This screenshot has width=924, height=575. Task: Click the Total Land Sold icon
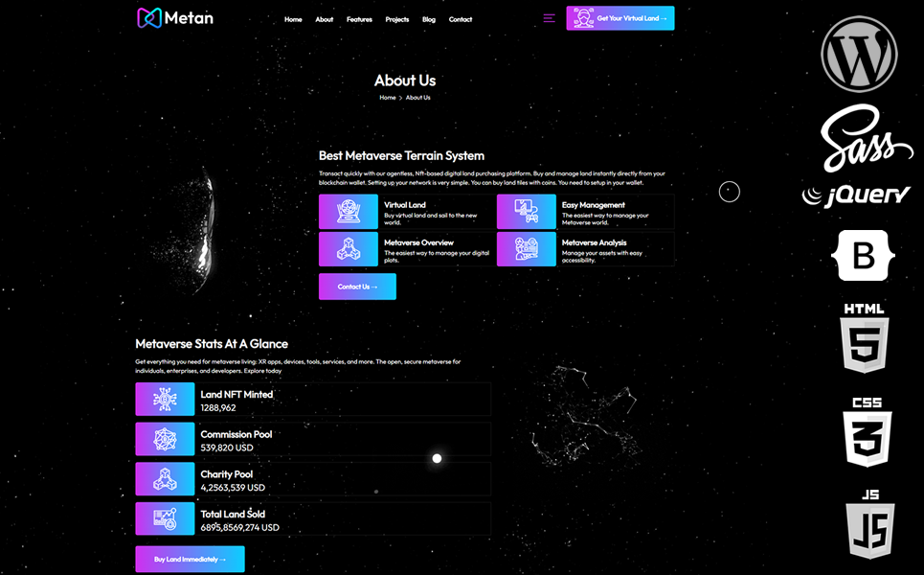coord(165,518)
